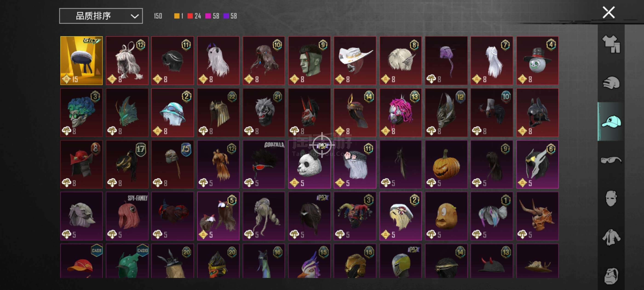Choose the SPY×FAMILY pink hair item
This screenshot has height=290, width=644.
(127, 216)
